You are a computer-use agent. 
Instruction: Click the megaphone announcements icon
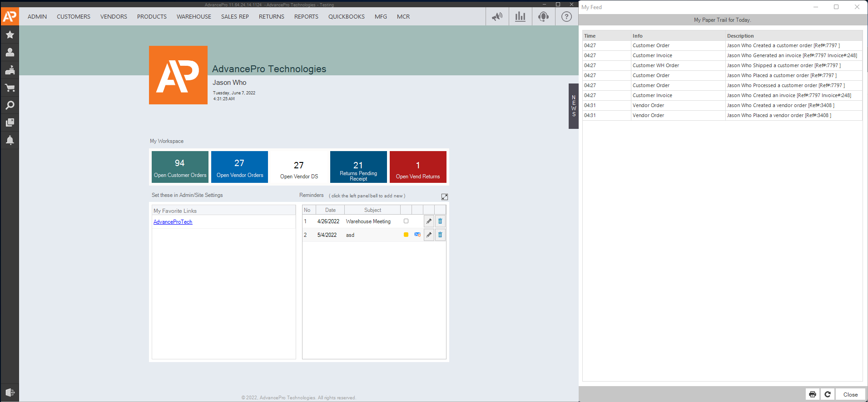(497, 17)
